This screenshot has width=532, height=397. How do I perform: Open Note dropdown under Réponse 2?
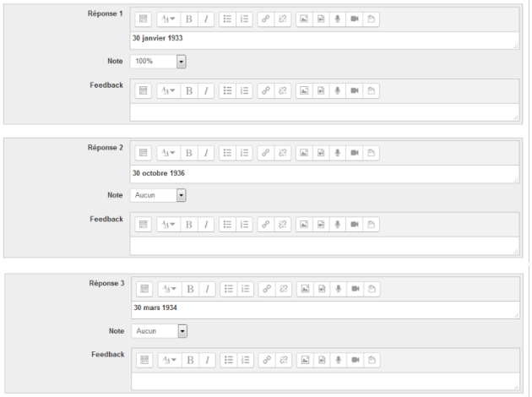click(158, 195)
